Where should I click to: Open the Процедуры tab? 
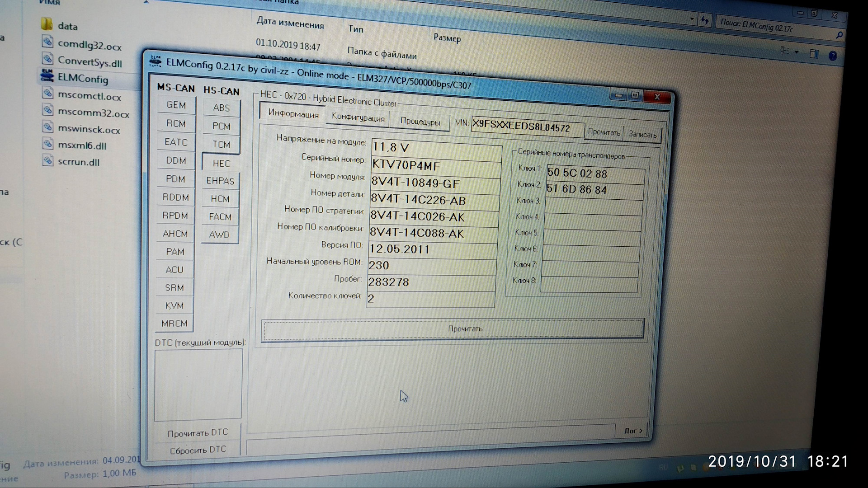(x=420, y=122)
